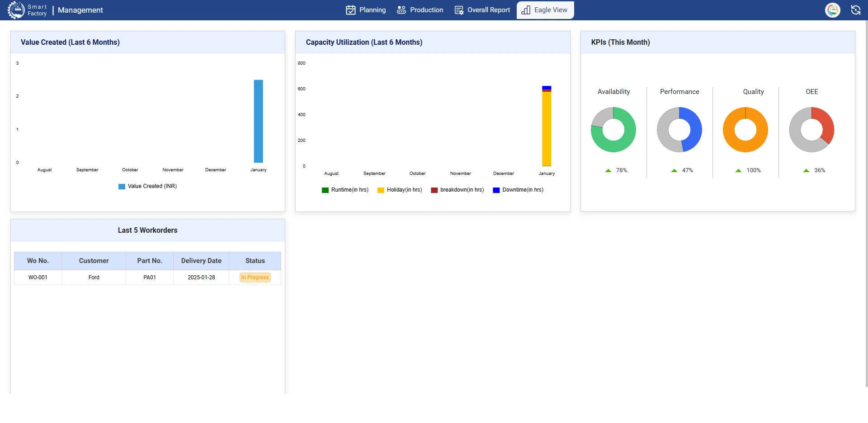Toggle the breakdown(in hrs) legend item
Image resolution: width=868 pixels, height=423 pixels.
(458, 190)
